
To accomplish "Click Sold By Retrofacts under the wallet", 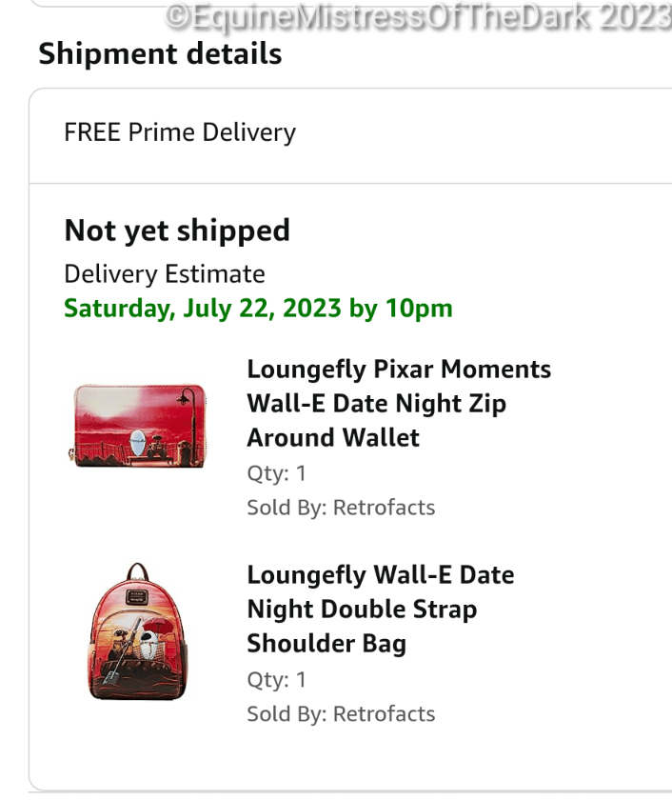I will click(x=341, y=508).
